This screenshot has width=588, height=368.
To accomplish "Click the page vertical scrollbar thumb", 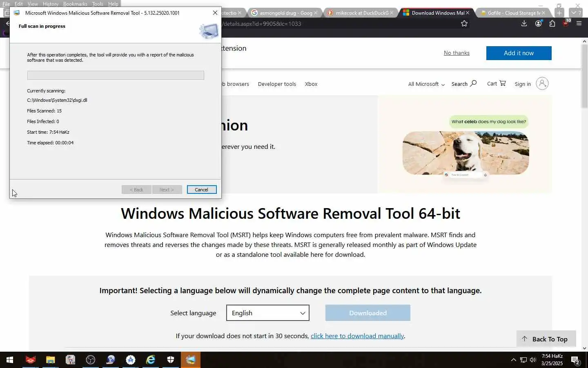I will click(x=584, y=76).
